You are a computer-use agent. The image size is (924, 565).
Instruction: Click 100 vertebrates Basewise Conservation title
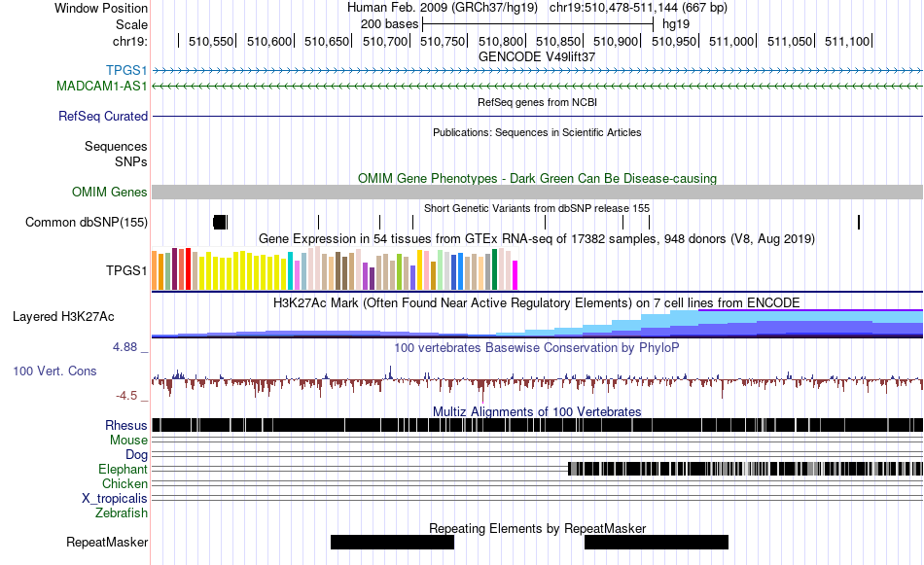536,347
